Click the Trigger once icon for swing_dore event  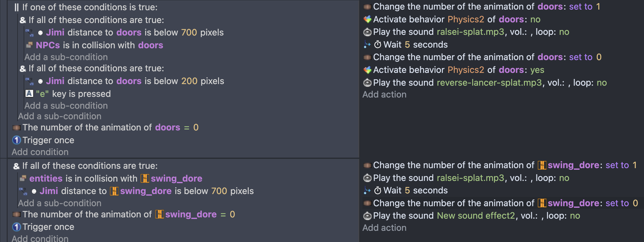[17, 227]
